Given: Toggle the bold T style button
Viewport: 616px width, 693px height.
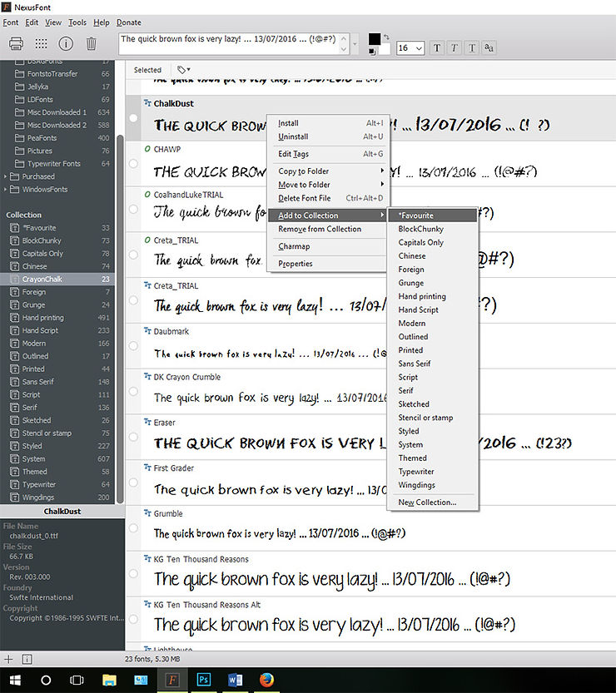Looking at the screenshot, I should (437, 47).
